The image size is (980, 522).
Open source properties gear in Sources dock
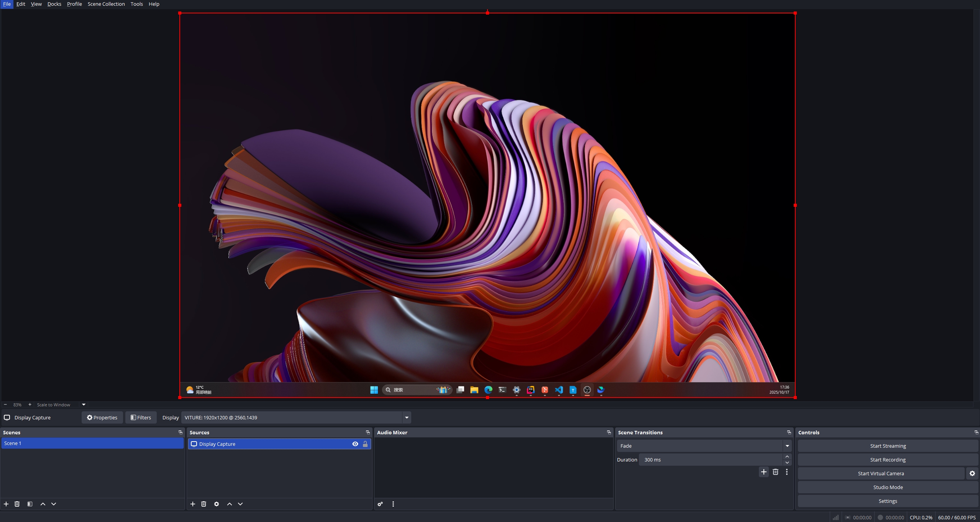[x=217, y=504]
